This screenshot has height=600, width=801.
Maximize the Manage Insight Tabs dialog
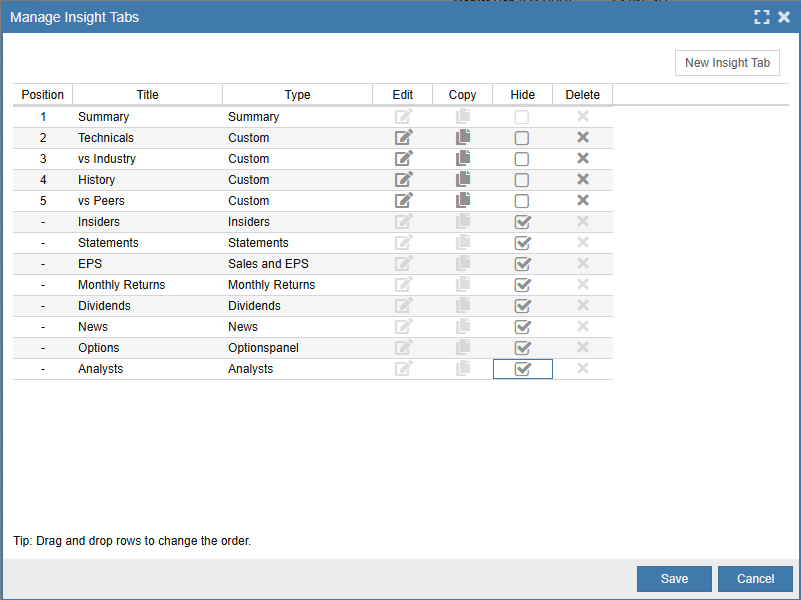pos(762,17)
